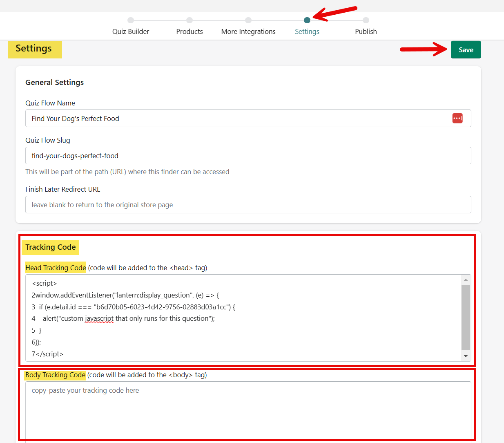Go to the Products step label
The width and height of the screenshot is (504, 443).
pos(190,31)
